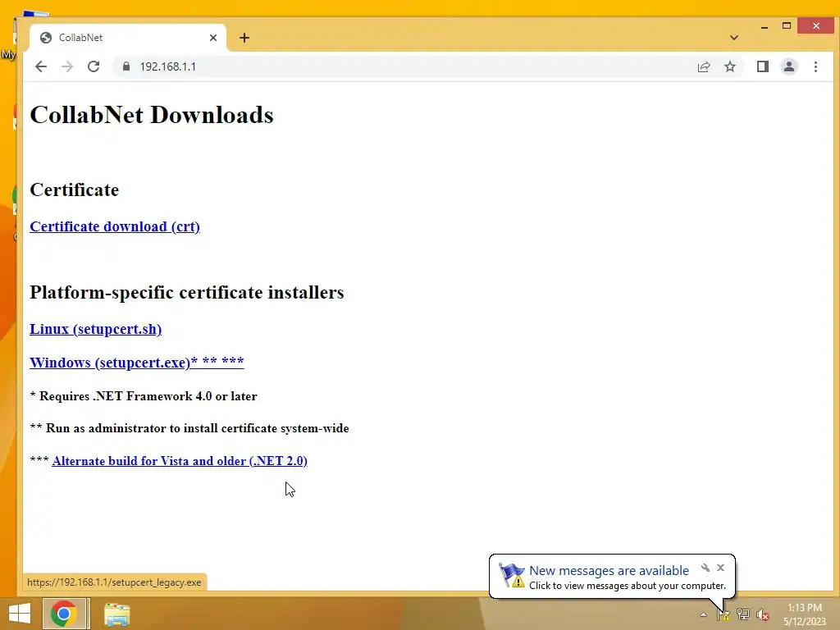Open Windows setupcert.exe link

pos(137,362)
